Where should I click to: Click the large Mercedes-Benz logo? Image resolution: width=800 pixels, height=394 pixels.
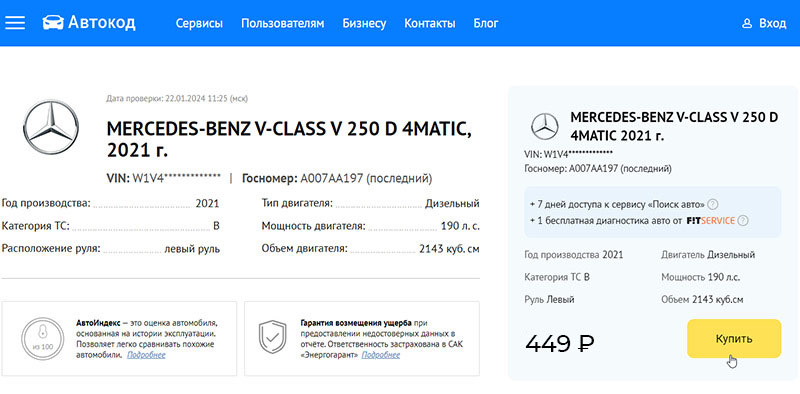tap(51, 127)
